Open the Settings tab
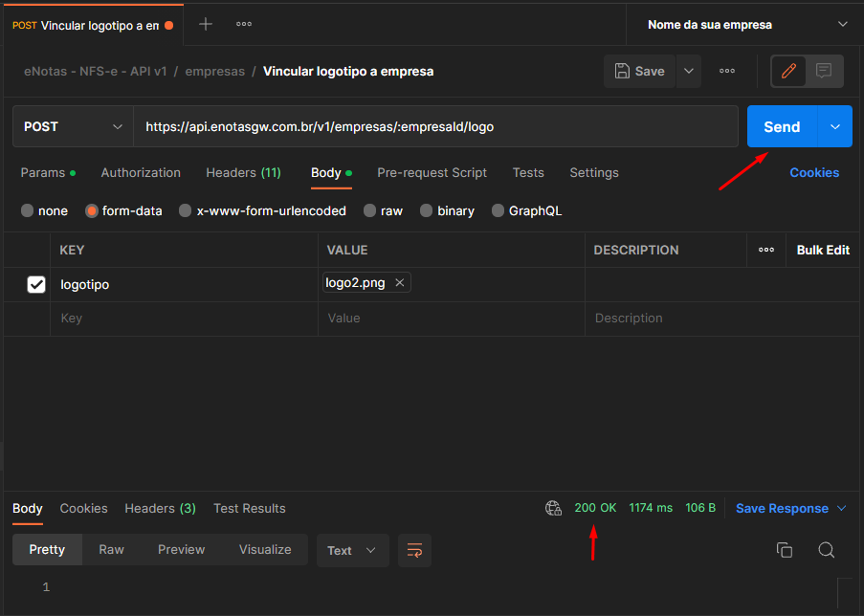Viewport: 864px width, 616px height. pyautogui.click(x=594, y=173)
